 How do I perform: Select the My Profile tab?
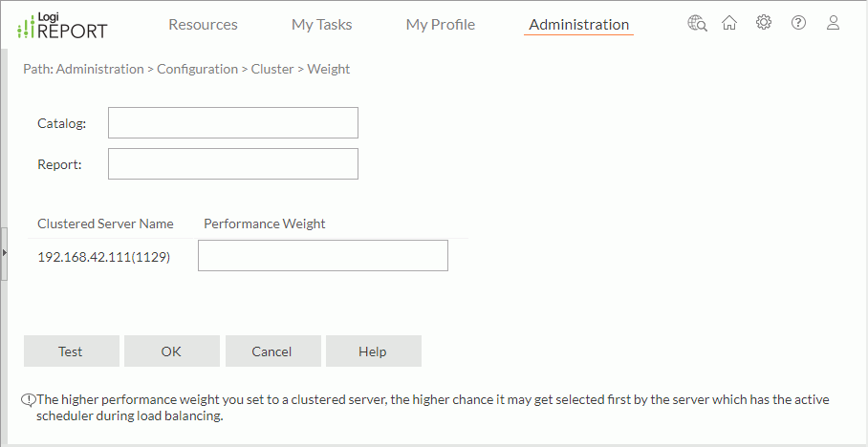[x=440, y=25]
